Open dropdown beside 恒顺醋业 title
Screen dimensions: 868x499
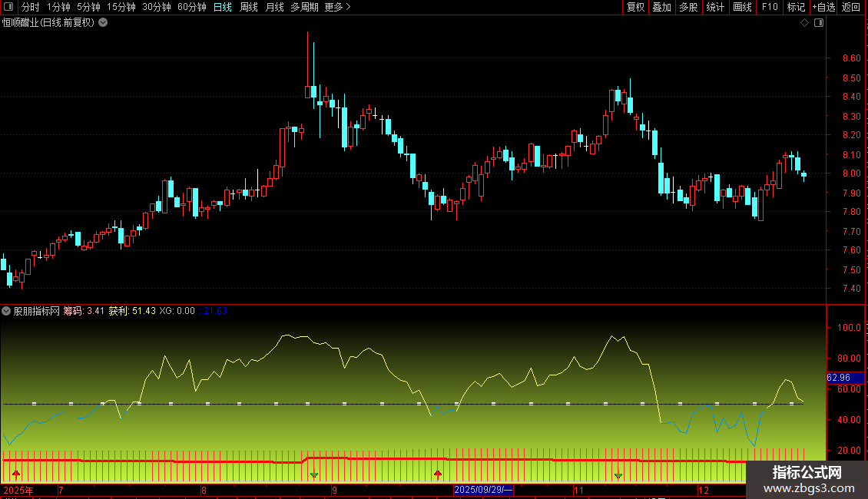(103, 23)
